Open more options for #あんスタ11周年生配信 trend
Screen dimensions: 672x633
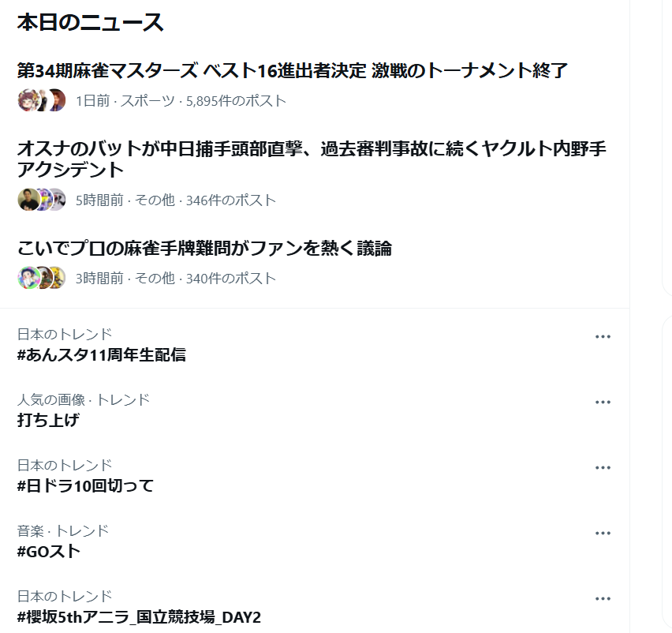point(603,337)
